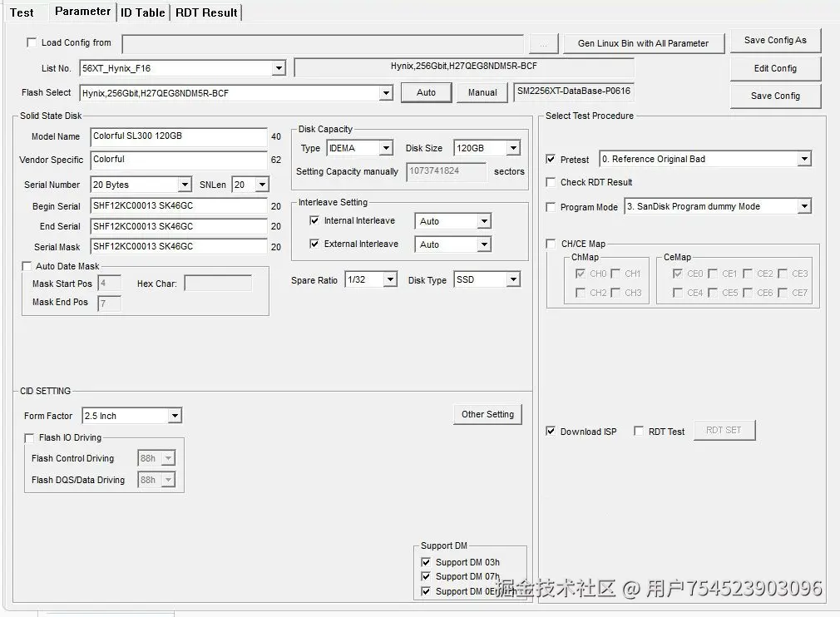The height and width of the screenshot is (617, 840).
Task: Open the Disk Size dropdown
Action: pos(513,148)
